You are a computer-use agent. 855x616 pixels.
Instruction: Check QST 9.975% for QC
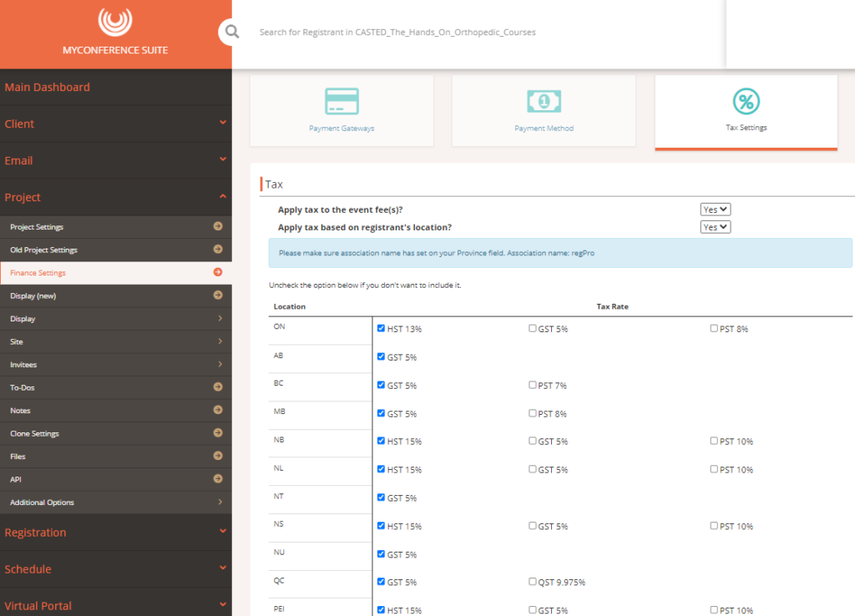tap(532, 582)
